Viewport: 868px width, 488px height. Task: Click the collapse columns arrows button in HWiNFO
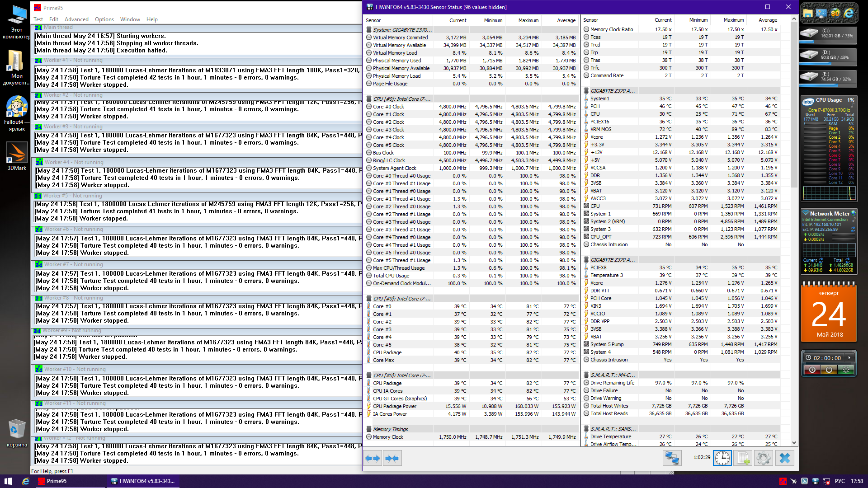(x=392, y=458)
